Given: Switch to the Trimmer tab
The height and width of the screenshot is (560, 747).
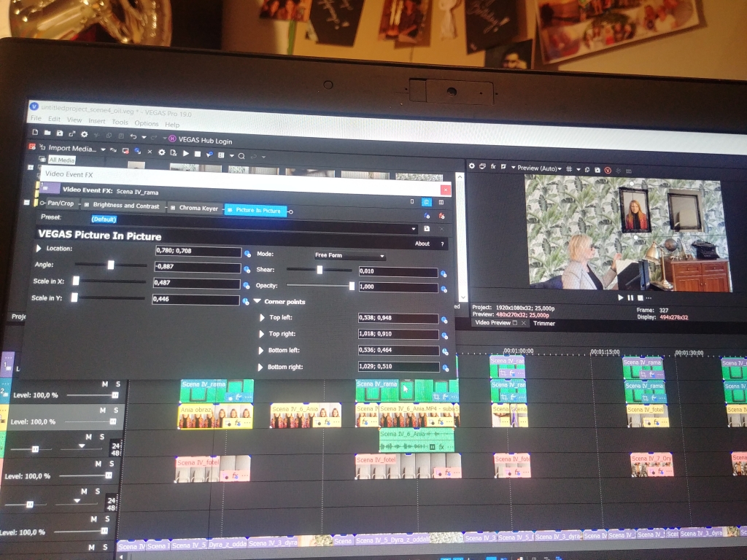Looking at the screenshot, I should click(x=543, y=323).
